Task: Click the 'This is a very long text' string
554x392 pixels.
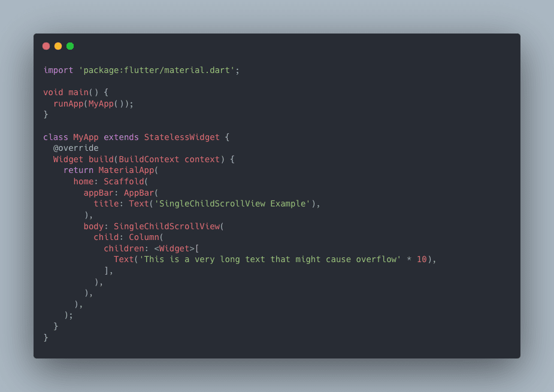Action: point(270,260)
